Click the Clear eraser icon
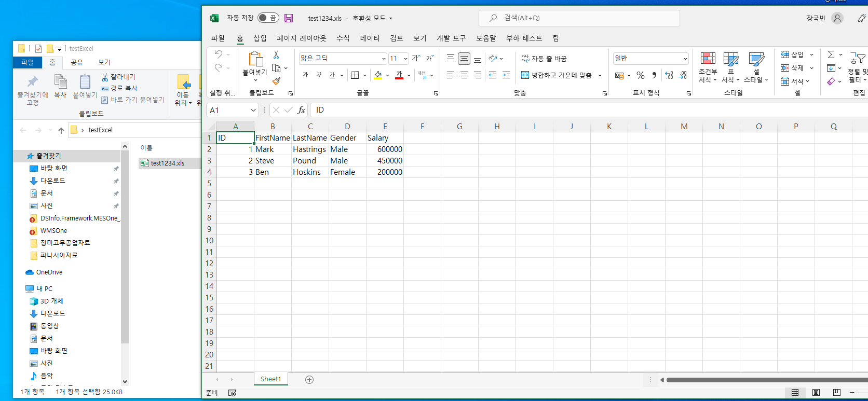This screenshot has width=868, height=401. 831,81
